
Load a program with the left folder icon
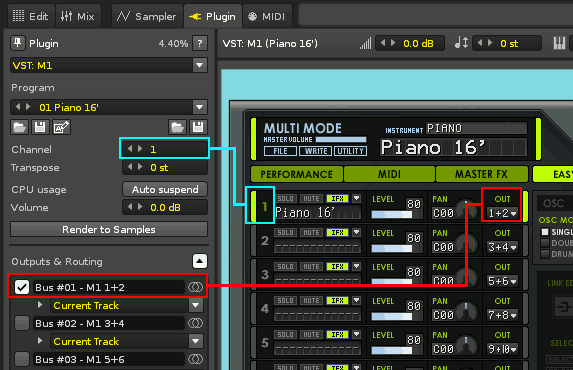[x=19, y=128]
